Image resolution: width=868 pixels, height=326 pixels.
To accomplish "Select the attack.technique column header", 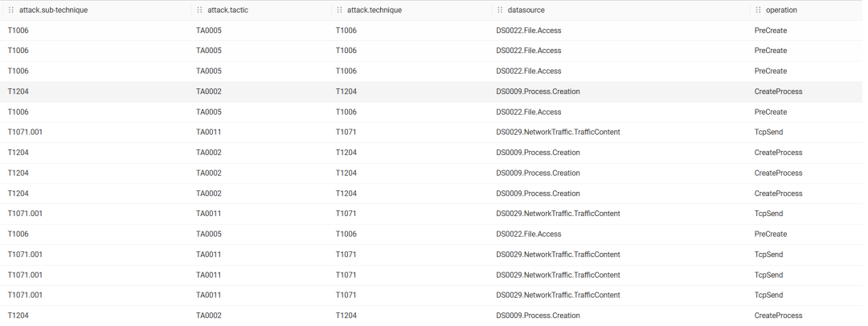I will click(x=375, y=10).
